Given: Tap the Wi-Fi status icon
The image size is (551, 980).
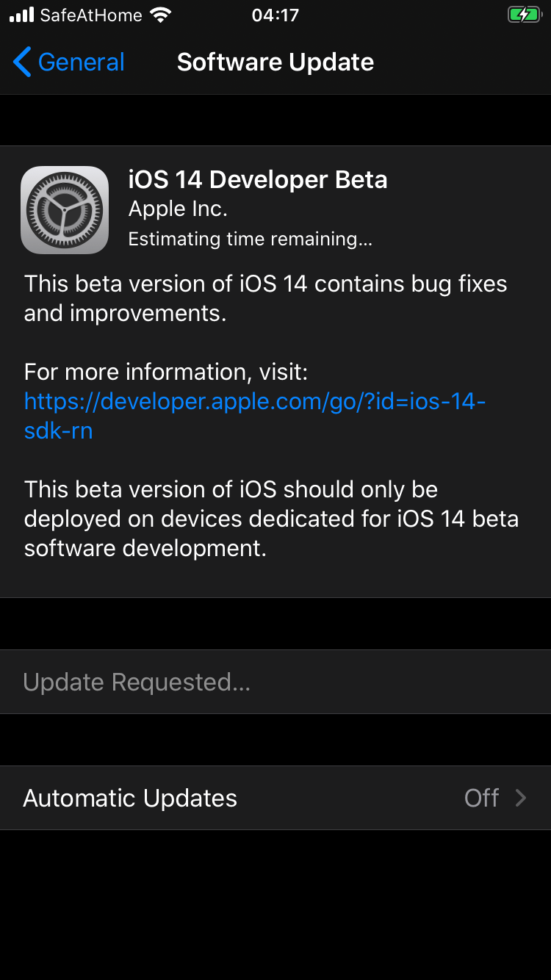Looking at the screenshot, I should 159,15.
